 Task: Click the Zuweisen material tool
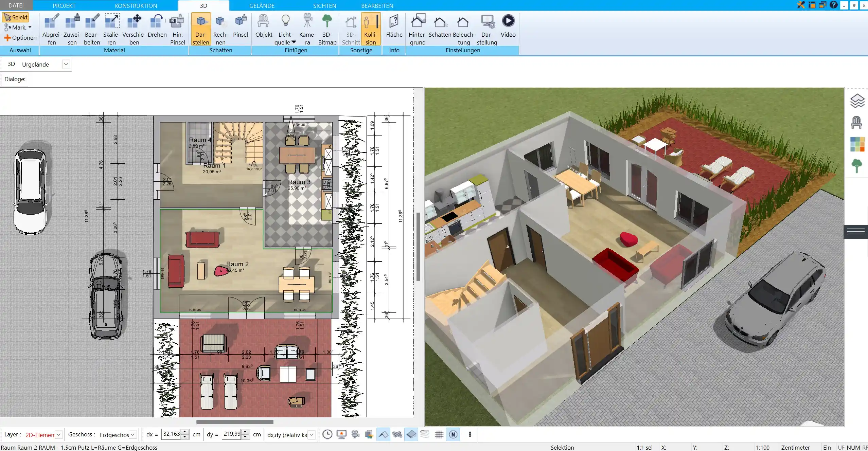tap(72, 29)
